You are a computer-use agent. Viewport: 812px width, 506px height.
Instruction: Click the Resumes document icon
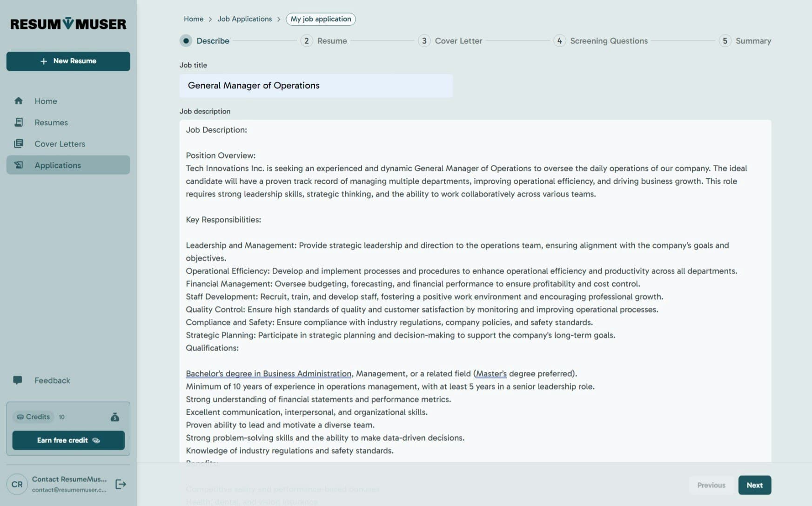tap(19, 122)
